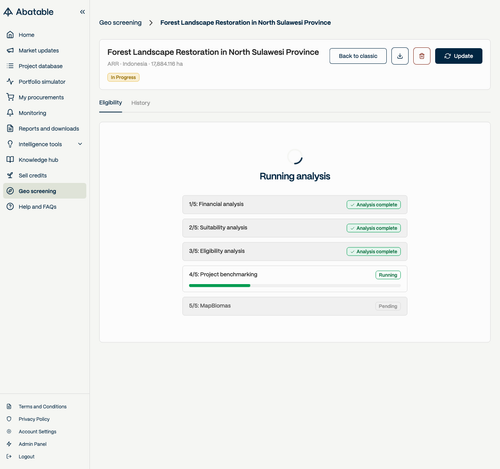Go to Project database
This screenshot has height=469, width=500.
tap(45, 66)
